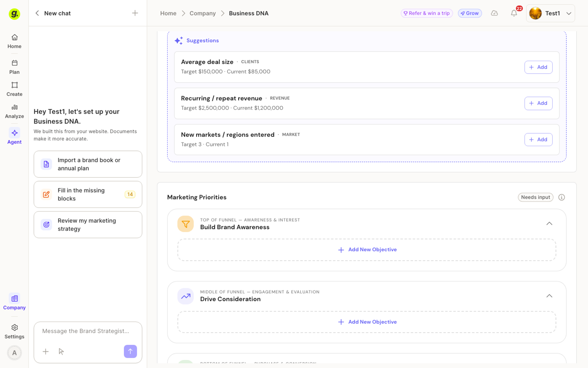This screenshot has width=588, height=368.
Task: Open Refer & win a trip link
Action: click(x=427, y=13)
